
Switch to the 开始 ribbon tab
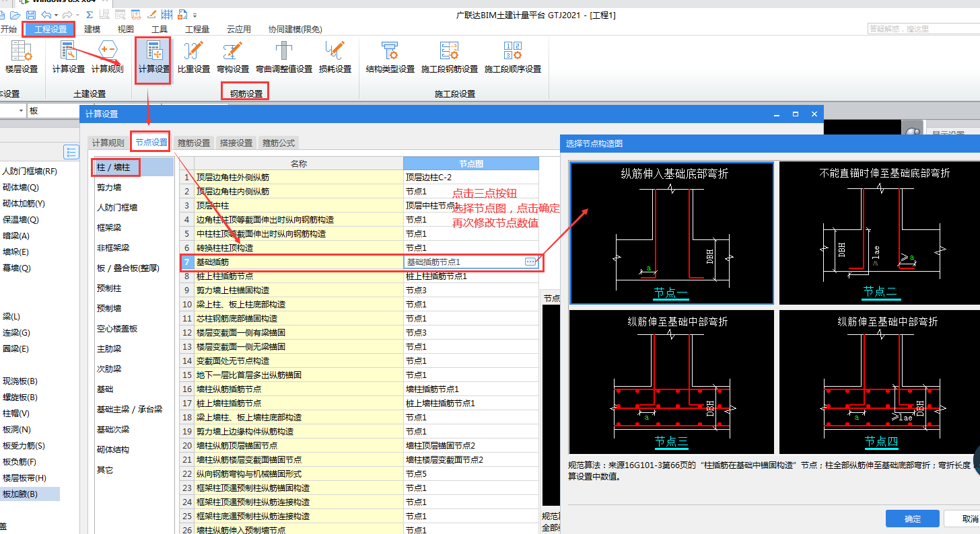coord(8,29)
